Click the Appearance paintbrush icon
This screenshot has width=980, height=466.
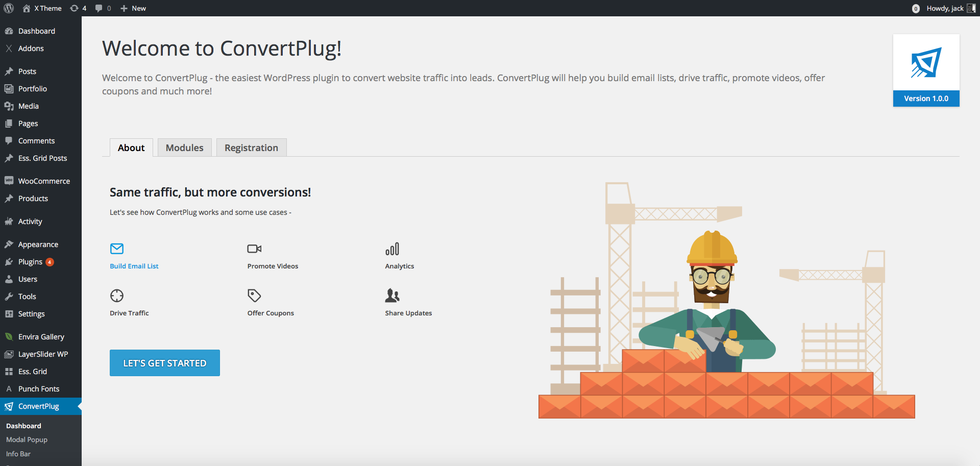9,244
